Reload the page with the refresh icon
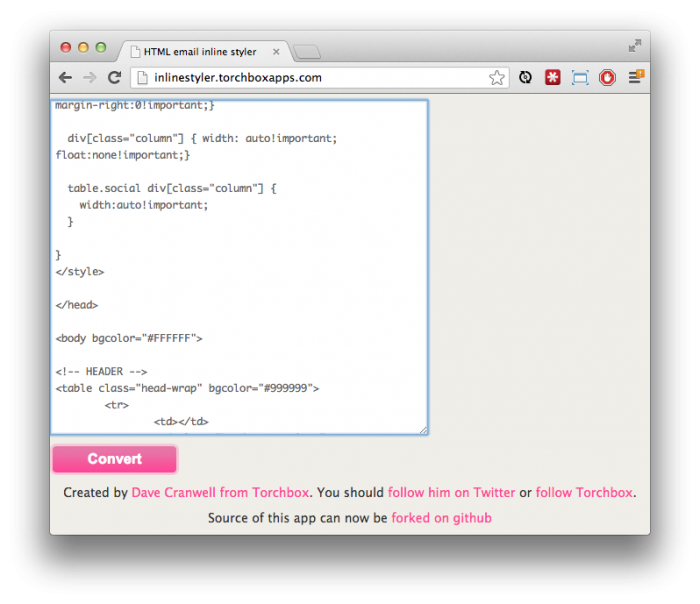The height and width of the screenshot is (604, 700). (x=115, y=77)
